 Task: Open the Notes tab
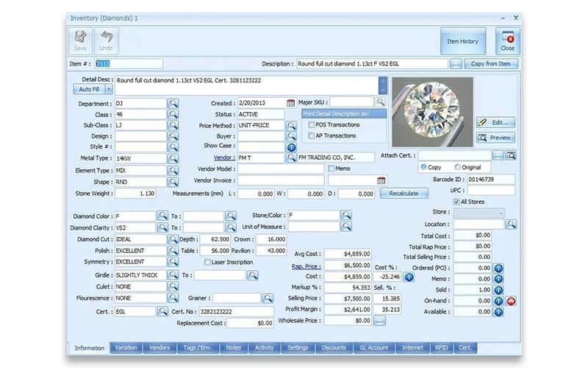click(233, 347)
